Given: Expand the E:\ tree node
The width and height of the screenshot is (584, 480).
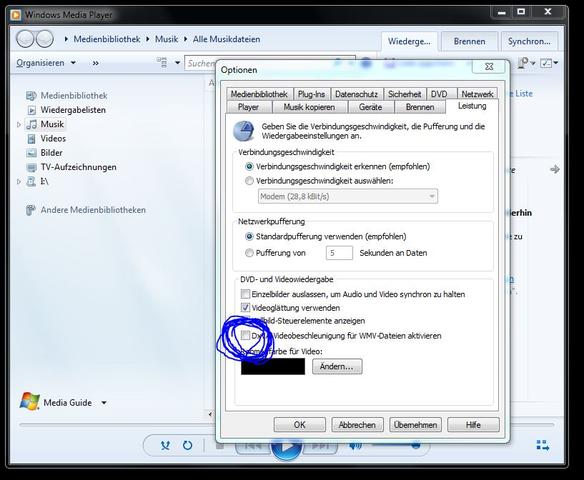Looking at the screenshot, I should (x=19, y=181).
